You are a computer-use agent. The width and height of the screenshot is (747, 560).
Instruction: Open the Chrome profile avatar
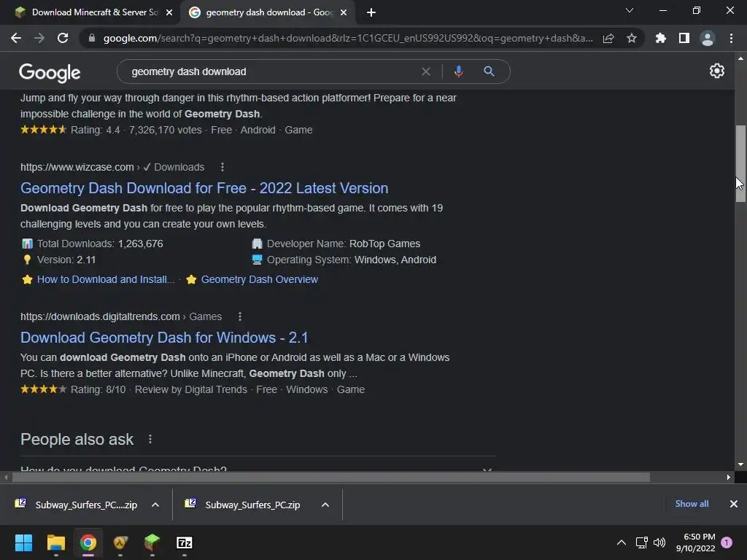708,38
